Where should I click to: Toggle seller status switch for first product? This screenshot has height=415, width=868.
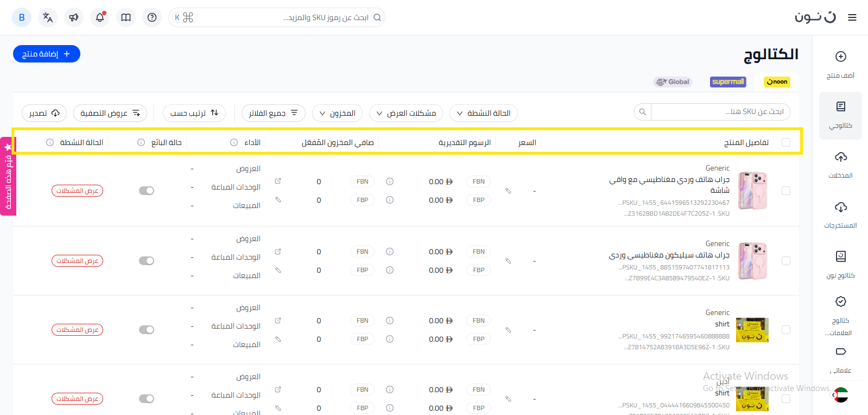(147, 191)
